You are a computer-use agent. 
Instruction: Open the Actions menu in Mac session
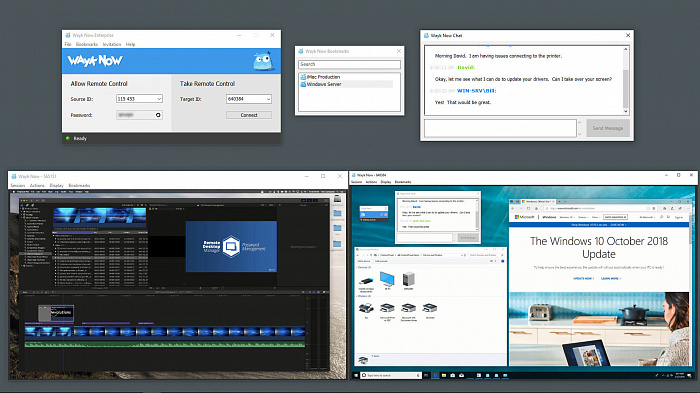click(37, 185)
